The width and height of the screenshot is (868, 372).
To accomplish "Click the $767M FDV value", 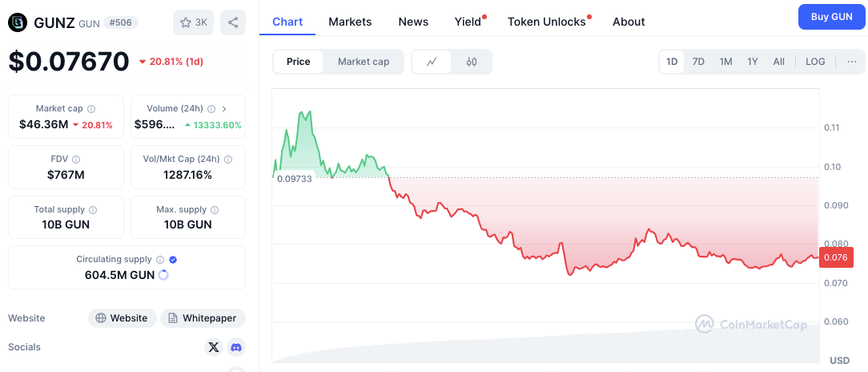I will [66, 176].
